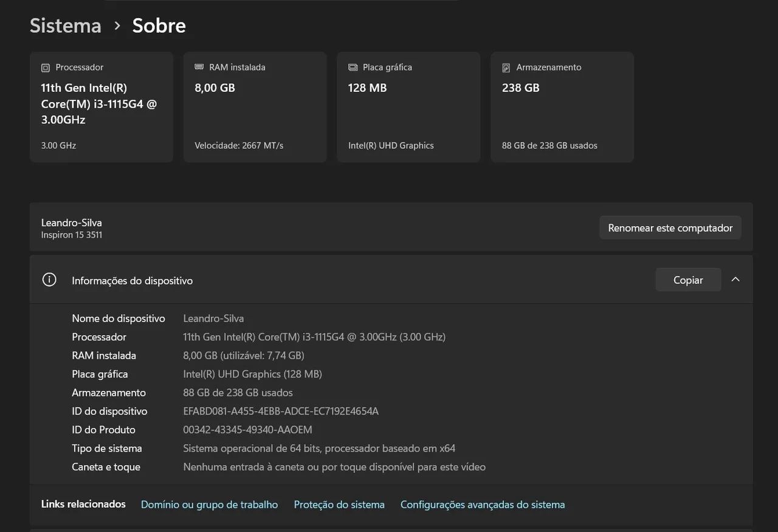Screen dimensions: 778x532
Task: Open the Armazenamento 238 GB card
Action: click(x=562, y=107)
